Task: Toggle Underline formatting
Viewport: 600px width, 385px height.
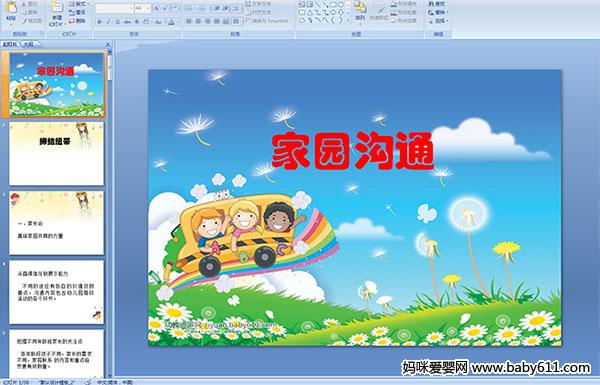Action: [x=117, y=22]
